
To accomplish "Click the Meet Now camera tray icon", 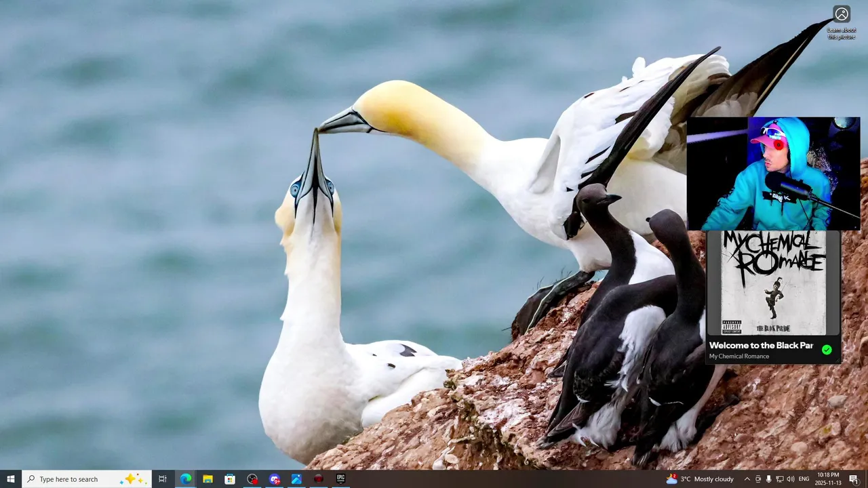I will coord(758,479).
